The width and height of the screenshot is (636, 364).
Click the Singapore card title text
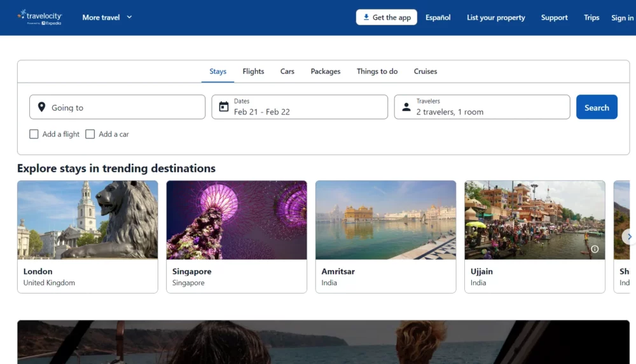(x=192, y=271)
